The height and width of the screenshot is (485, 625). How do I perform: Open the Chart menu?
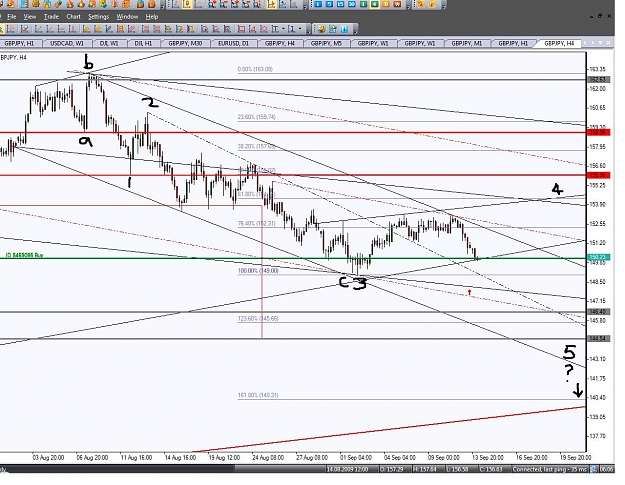tap(73, 17)
